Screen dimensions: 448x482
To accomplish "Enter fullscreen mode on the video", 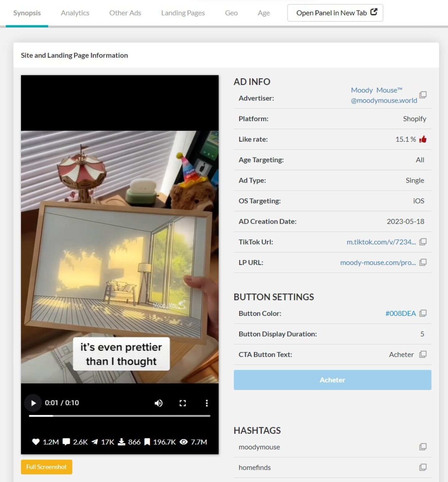I will pos(183,403).
